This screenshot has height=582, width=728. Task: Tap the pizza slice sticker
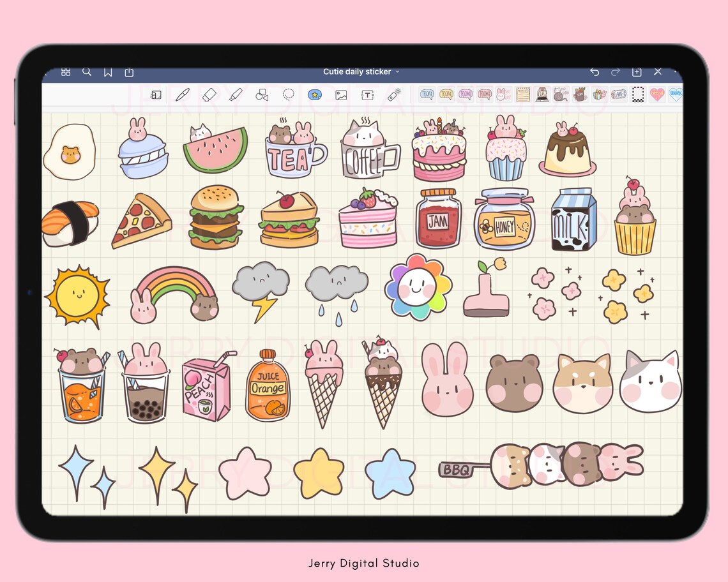pyautogui.click(x=141, y=221)
